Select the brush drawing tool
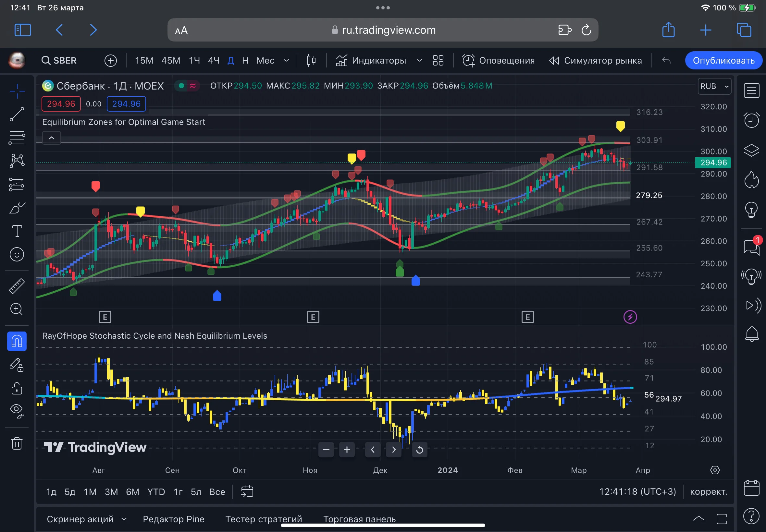766x532 pixels. coord(17,208)
